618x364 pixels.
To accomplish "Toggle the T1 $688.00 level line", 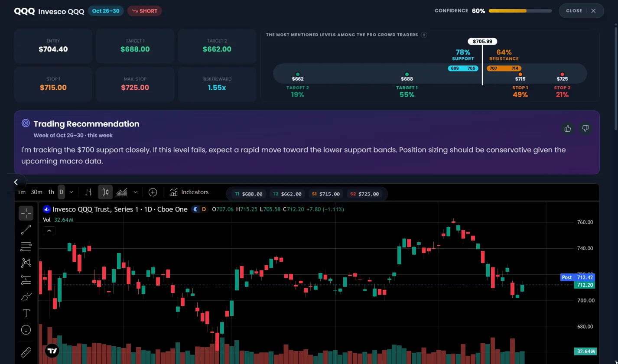I will pos(248,194).
